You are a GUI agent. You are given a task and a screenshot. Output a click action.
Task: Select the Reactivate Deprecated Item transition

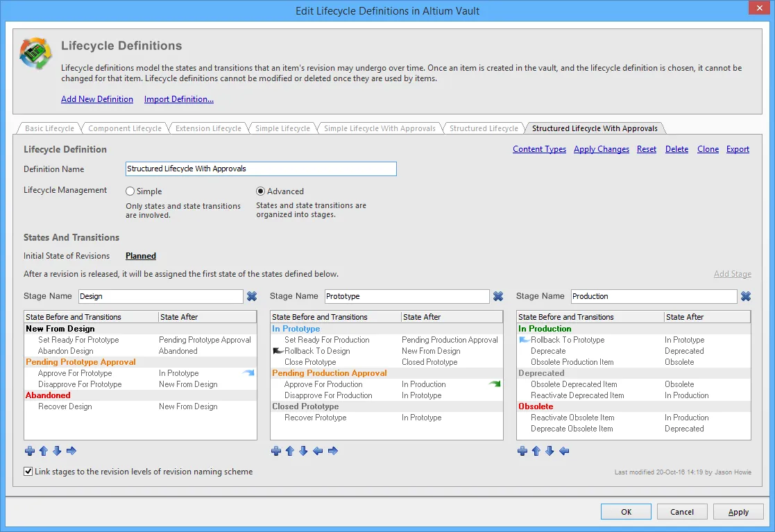(633, 395)
